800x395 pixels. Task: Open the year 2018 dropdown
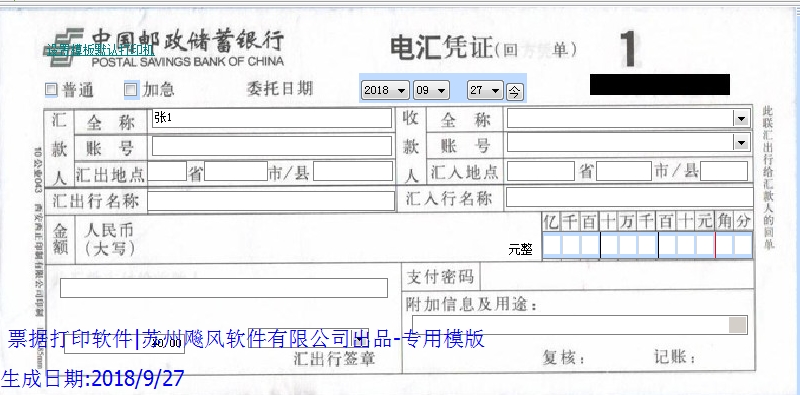[x=386, y=90]
